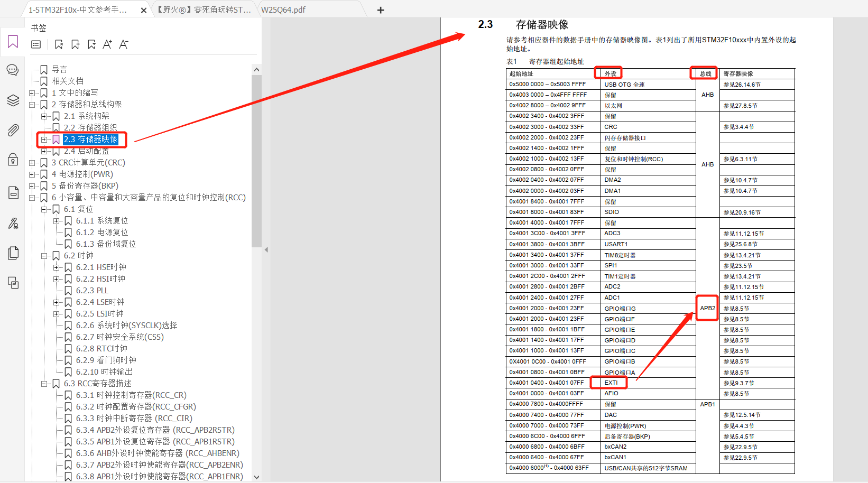868x483 pixels.
Task: Expand the '6.2.4 LSE时钟' node
Action: (x=56, y=302)
